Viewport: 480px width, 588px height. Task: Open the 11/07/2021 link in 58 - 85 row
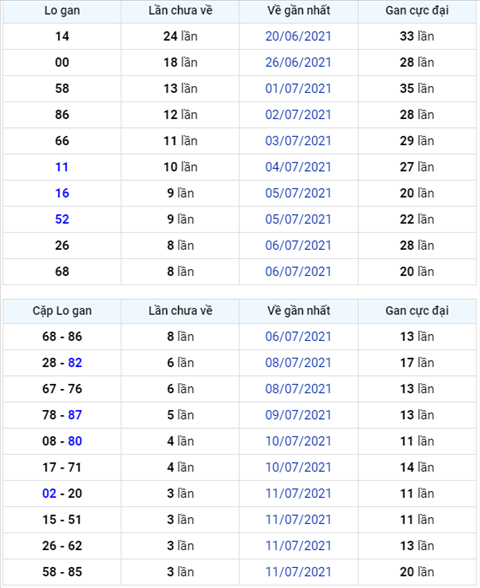298,572
